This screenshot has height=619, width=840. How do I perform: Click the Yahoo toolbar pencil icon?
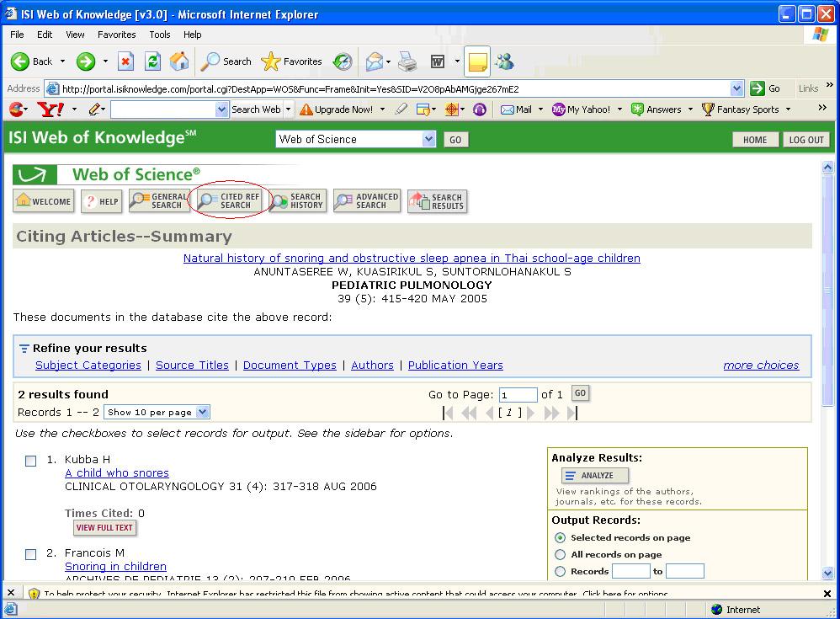pyautogui.click(x=93, y=109)
